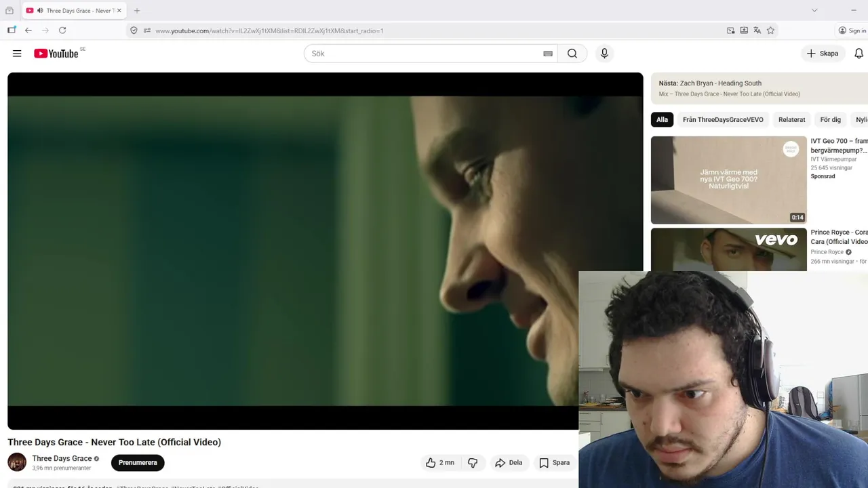This screenshot has width=868, height=488.
Task: Click Prince Royce channel name under title
Action: [827, 252]
